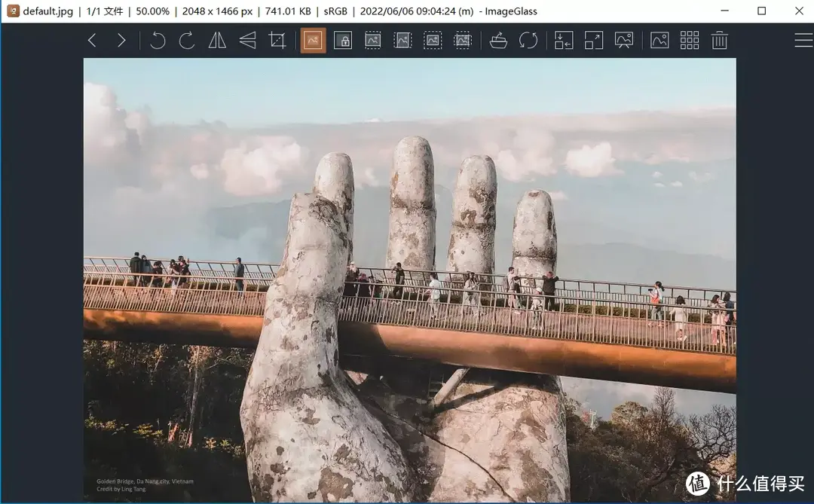Rotate image counterclockwise
The height and width of the screenshot is (504, 814).
coord(158,41)
